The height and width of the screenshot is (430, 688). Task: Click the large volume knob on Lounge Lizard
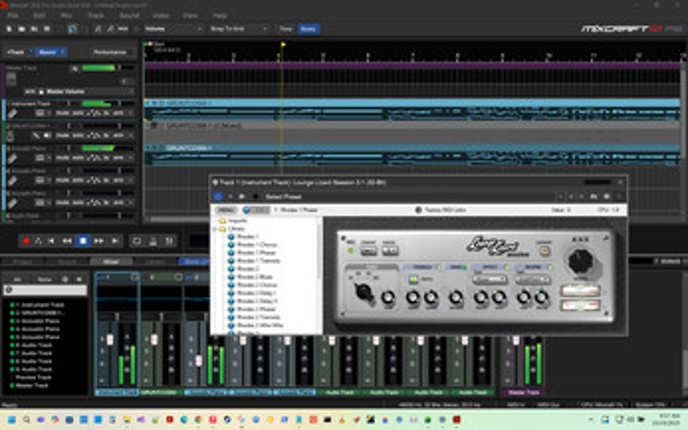point(579,262)
